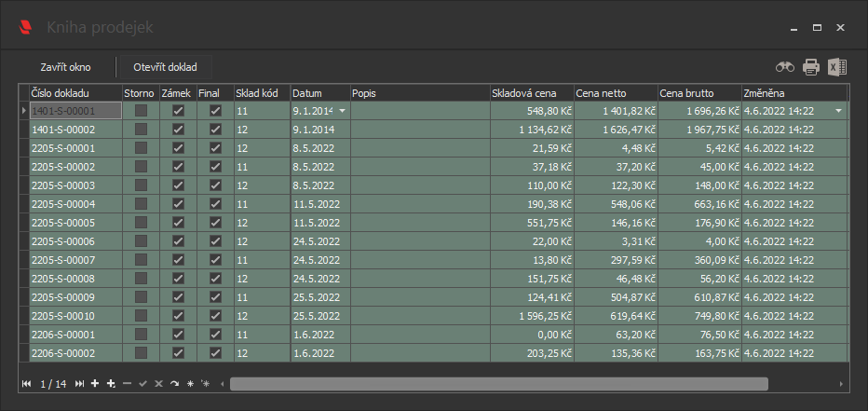Click the row indicator arrow of first row
868x411 pixels.
point(24,111)
